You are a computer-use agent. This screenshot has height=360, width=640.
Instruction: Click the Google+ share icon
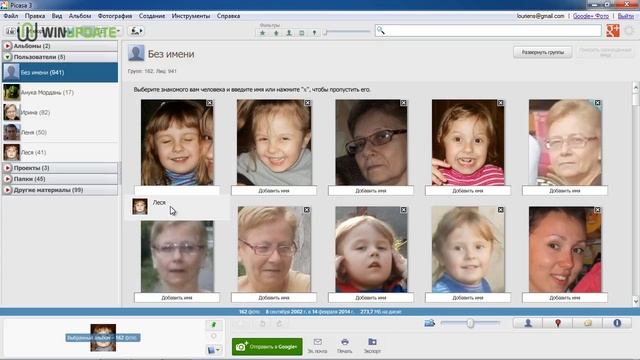pyautogui.click(x=613, y=31)
